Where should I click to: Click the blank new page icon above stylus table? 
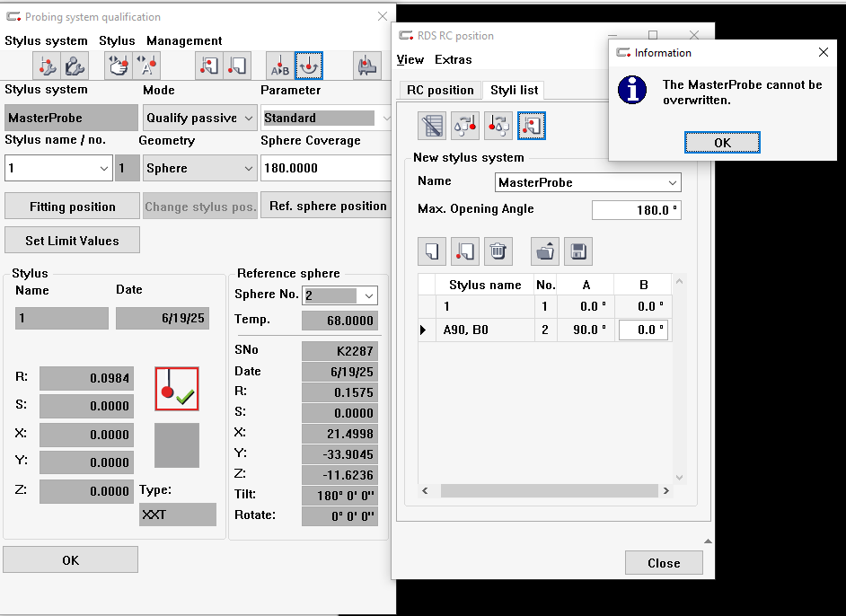(x=432, y=251)
